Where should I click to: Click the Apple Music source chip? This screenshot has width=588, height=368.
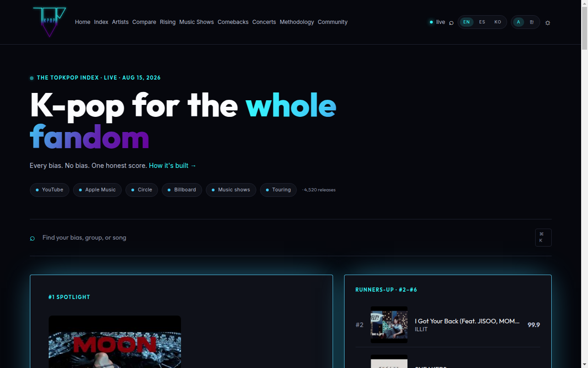(97, 190)
